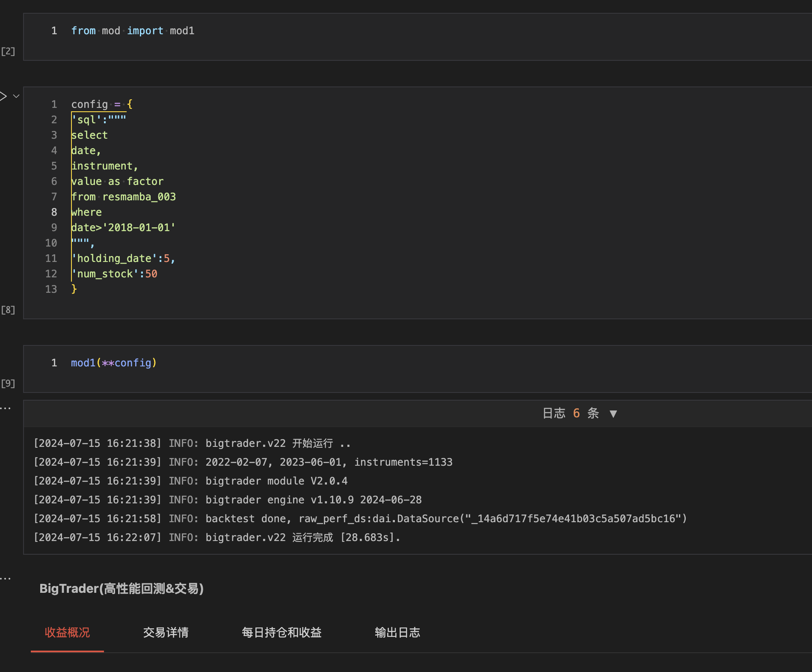Click the '运行完成 [28.683s]' log line
This screenshot has height=672, width=812.
click(x=217, y=538)
